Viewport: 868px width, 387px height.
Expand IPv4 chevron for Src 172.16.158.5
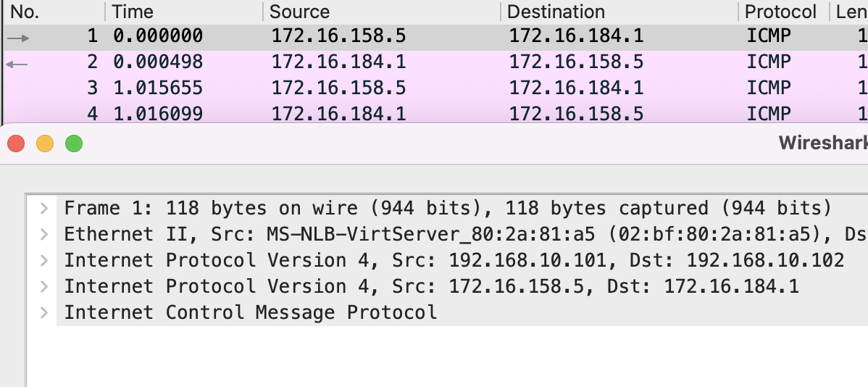44,287
